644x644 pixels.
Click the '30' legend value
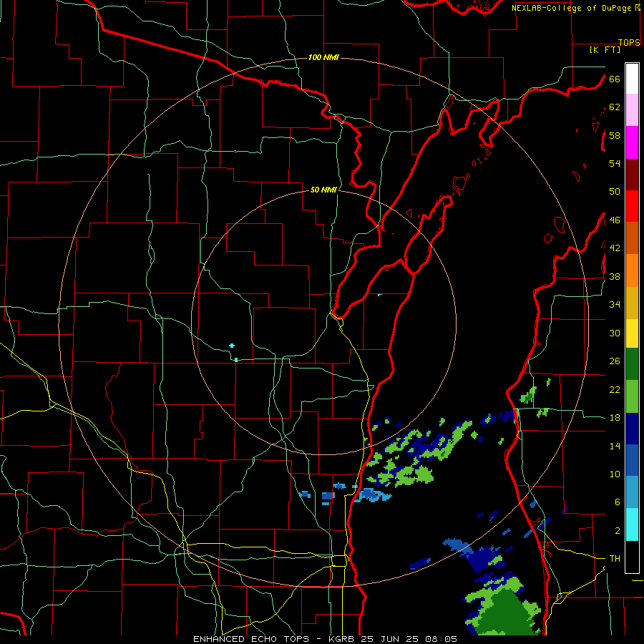(615, 333)
